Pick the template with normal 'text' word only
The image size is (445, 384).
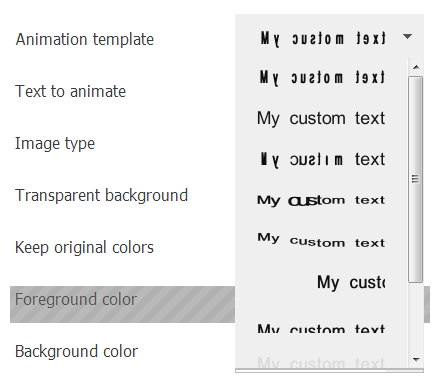coord(322,159)
